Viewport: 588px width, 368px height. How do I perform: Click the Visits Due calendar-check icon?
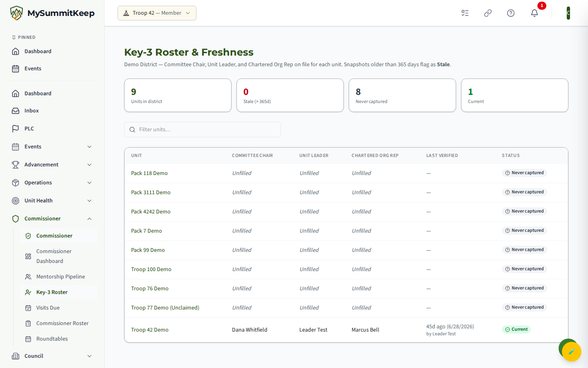point(28,308)
